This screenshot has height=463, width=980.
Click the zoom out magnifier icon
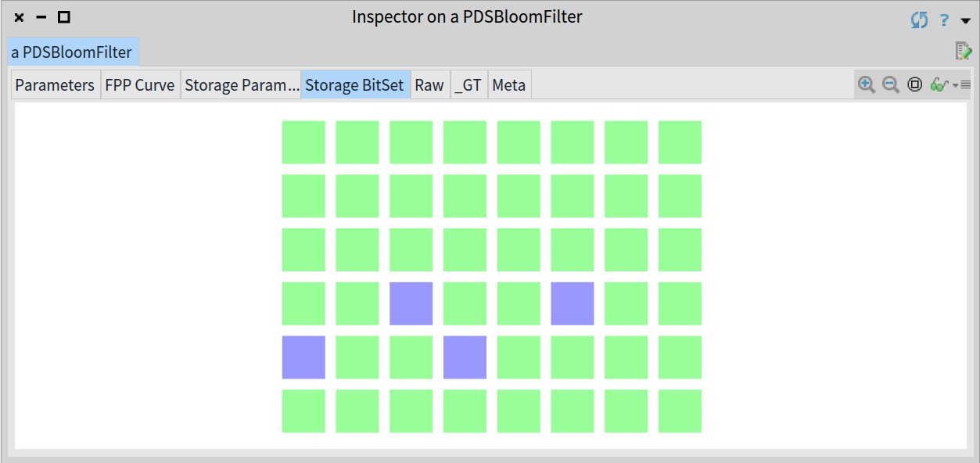point(890,84)
